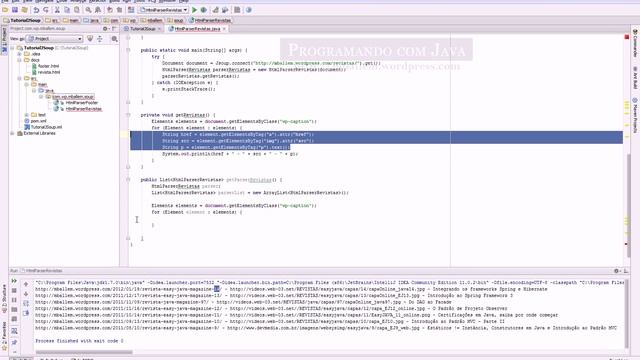The width and height of the screenshot is (640, 360).
Task: Close the HtmlParserRevistas.java editor tab
Action: pyautogui.click(x=224, y=29)
